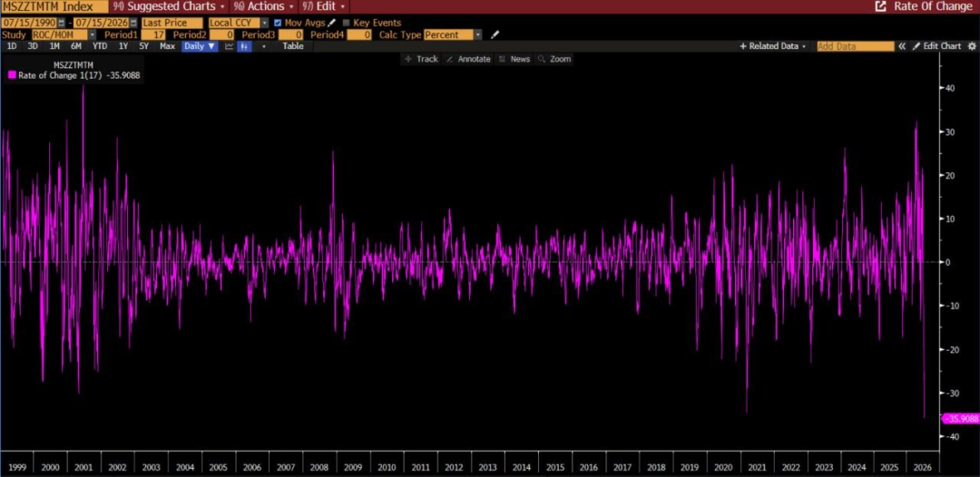Expand the Local CCY currency dropdown

(265, 23)
